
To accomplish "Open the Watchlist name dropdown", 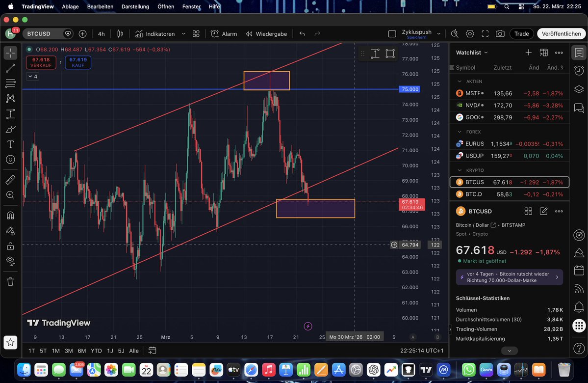I will tap(472, 53).
